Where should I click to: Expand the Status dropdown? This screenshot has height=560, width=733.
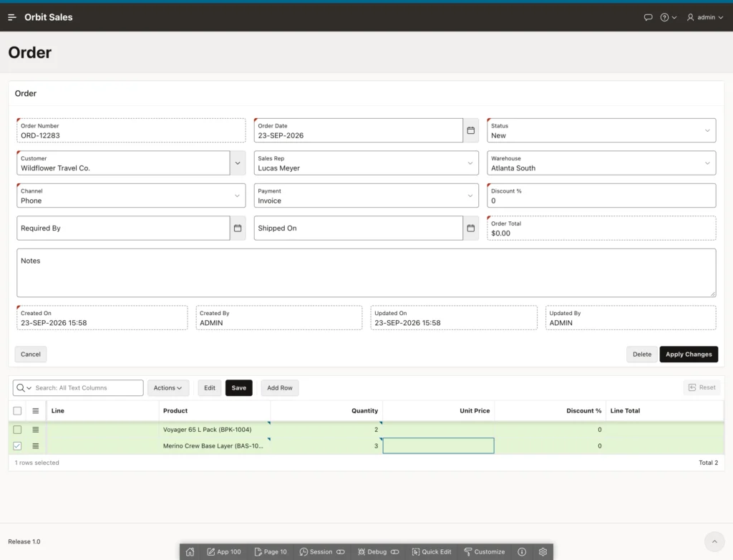707,130
